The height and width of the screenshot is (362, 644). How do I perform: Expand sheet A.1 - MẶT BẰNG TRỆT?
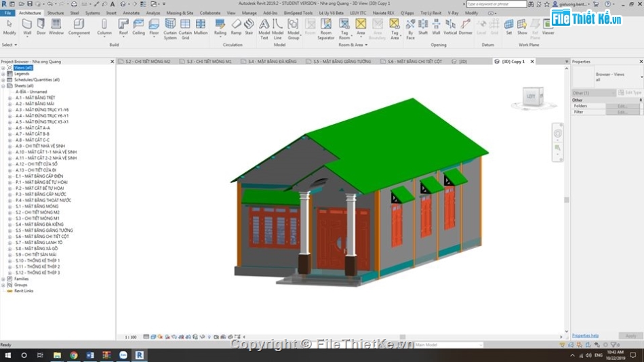point(10,98)
